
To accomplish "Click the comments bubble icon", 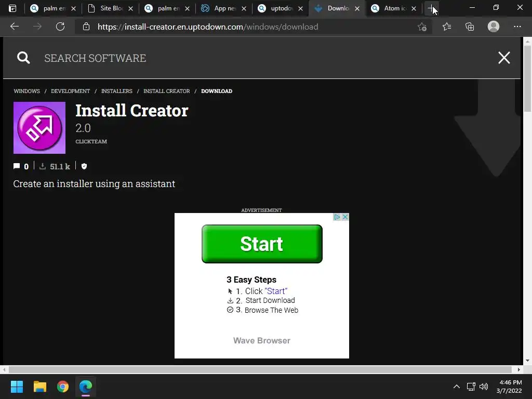I will tap(17, 166).
